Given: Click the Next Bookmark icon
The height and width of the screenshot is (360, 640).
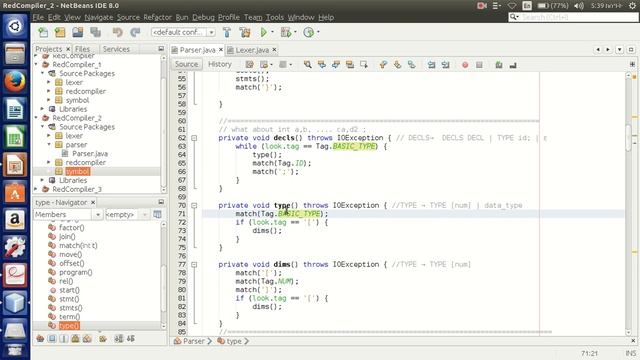Looking at the screenshot, I should click(x=397, y=64).
